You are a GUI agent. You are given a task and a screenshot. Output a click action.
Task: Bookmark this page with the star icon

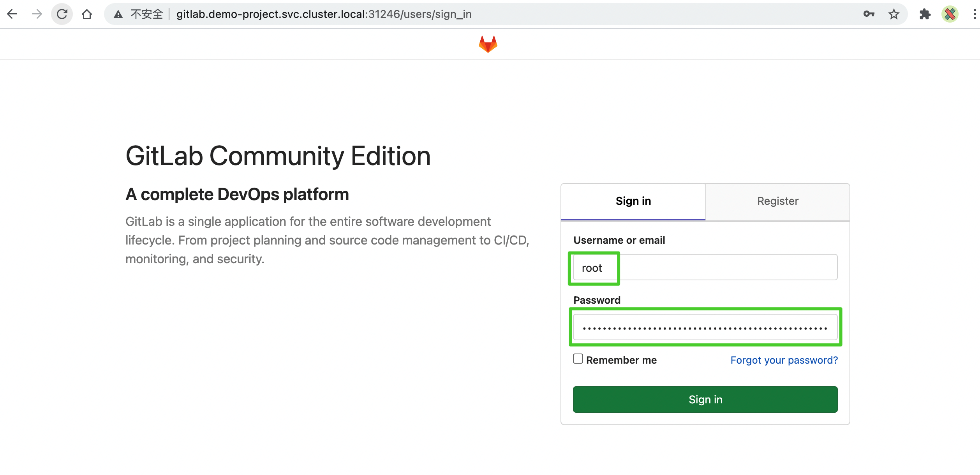[893, 14]
